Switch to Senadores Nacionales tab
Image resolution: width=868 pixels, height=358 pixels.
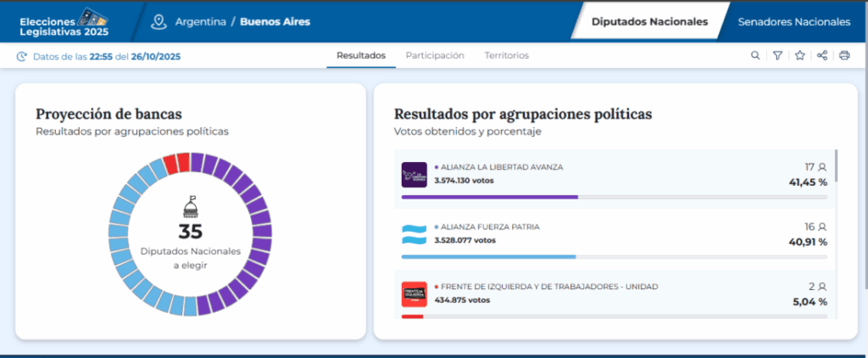793,22
